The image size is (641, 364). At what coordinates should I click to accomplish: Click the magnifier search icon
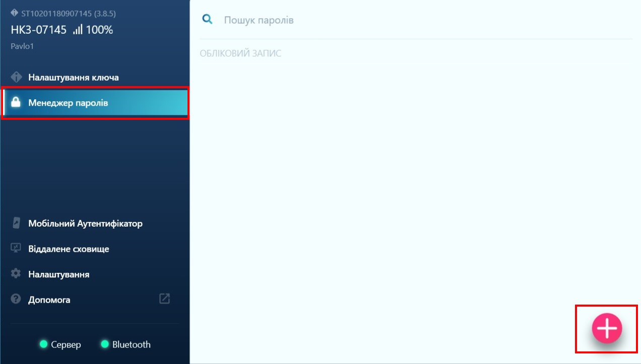(x=207, y=19)
